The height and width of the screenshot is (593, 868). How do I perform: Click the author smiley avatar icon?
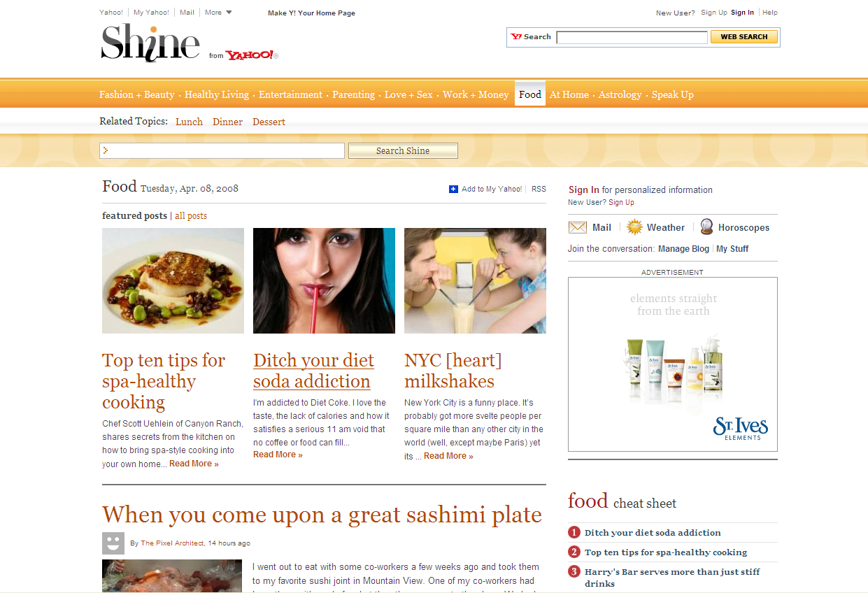point(113,543)
